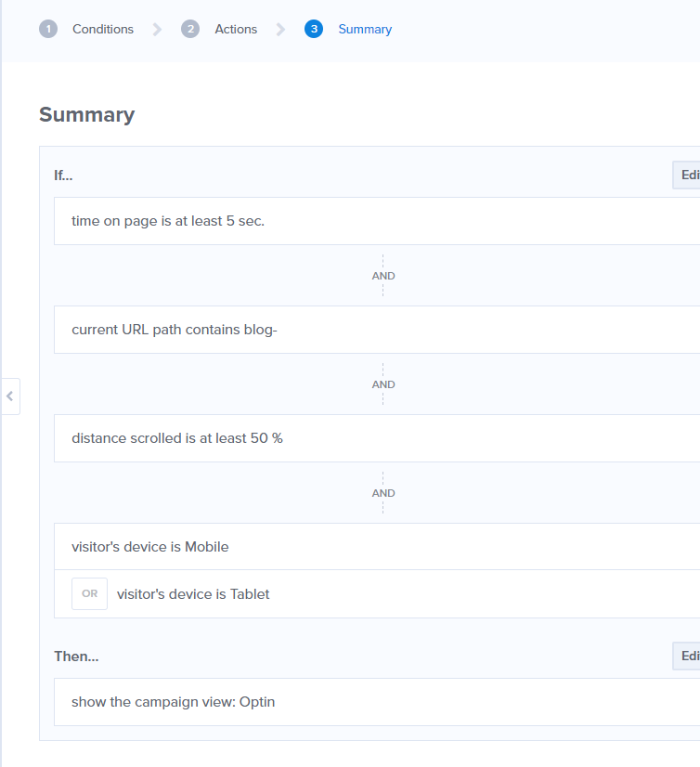This screenshot has width=700, height=767.
Task: Select the show campaign view Optin action
Action: click(377, 702)
